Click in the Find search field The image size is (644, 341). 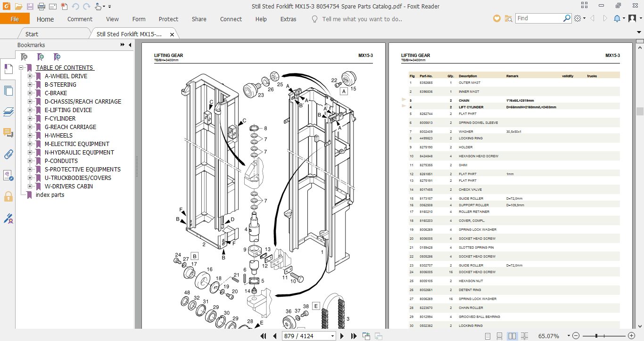click(x=538, y=18)
